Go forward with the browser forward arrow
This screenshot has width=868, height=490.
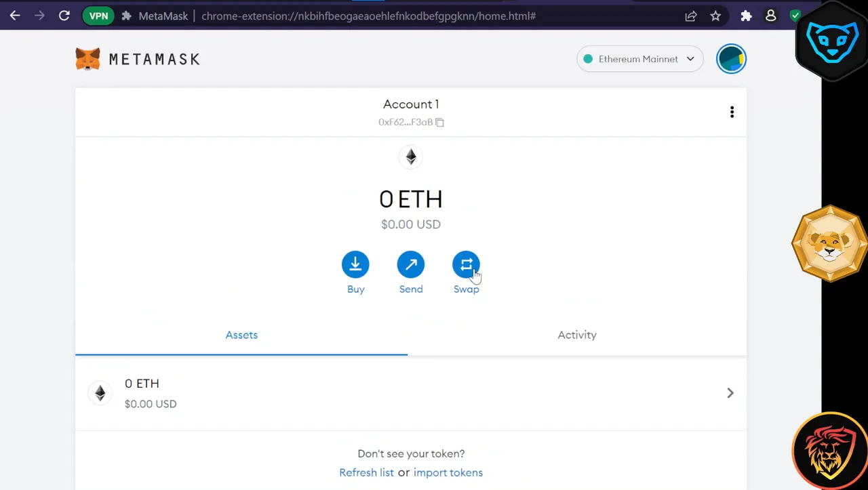coord(39,16)
